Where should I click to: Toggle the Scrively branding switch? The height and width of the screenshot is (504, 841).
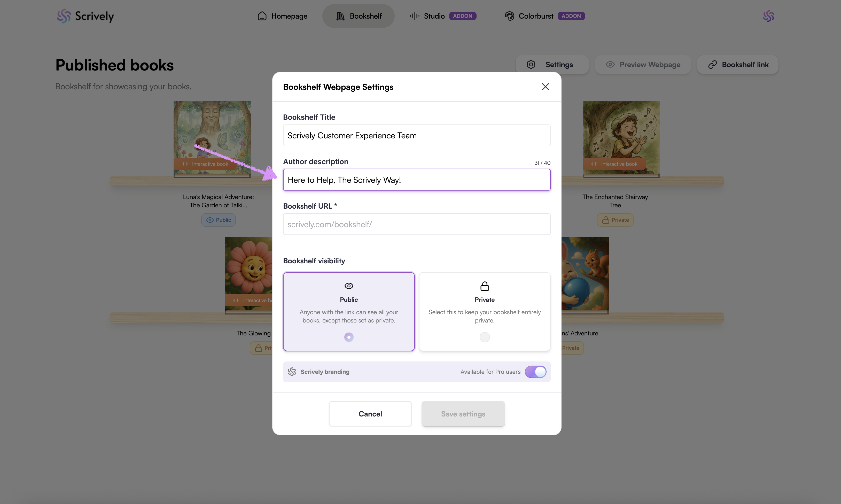point(535,372)
